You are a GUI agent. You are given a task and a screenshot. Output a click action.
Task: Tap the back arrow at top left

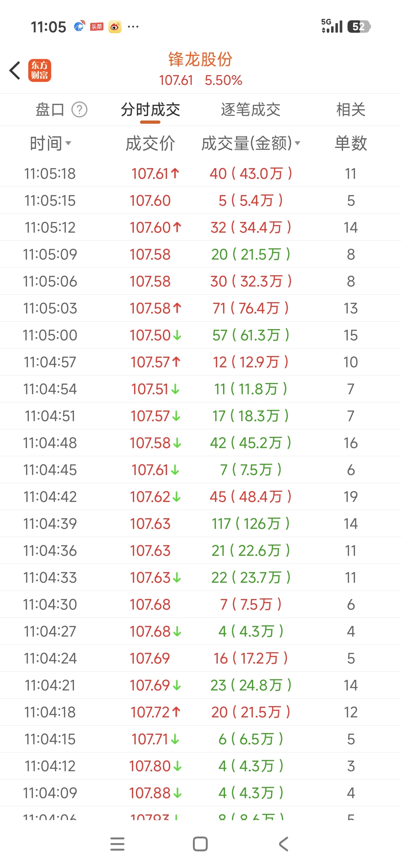(15, 70)
